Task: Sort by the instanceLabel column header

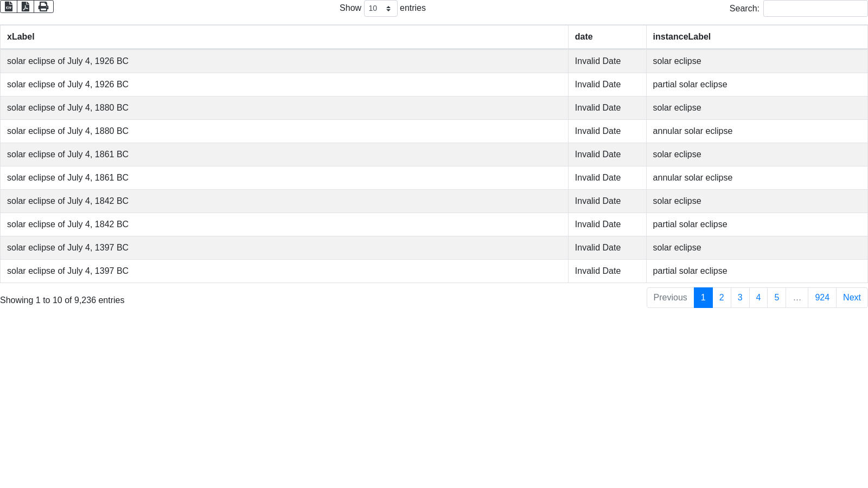Action: coord(681,37)
